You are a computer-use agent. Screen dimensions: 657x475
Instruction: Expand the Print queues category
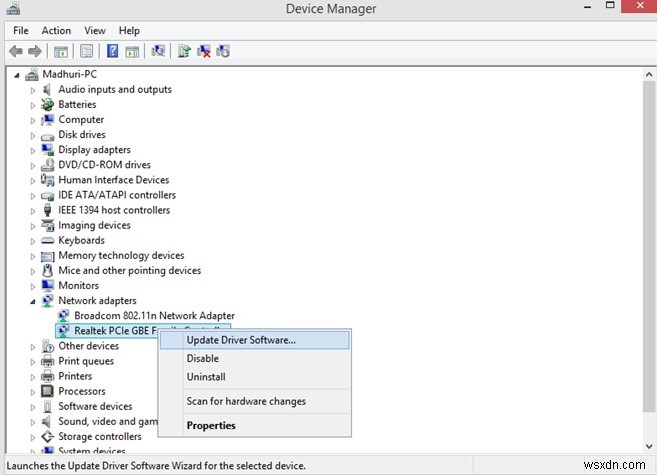point(33,361)
